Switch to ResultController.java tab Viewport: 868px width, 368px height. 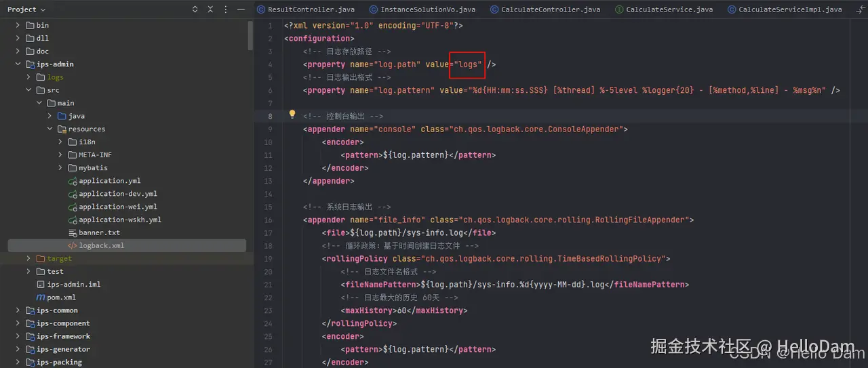[x=306, y=9]
